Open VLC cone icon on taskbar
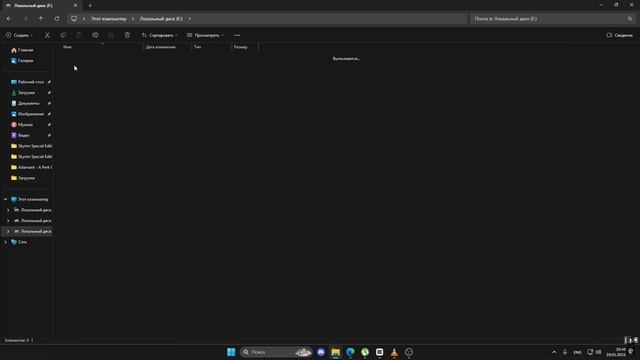The width and height of the screenshot is (640, 360). (x=394, y=352)
